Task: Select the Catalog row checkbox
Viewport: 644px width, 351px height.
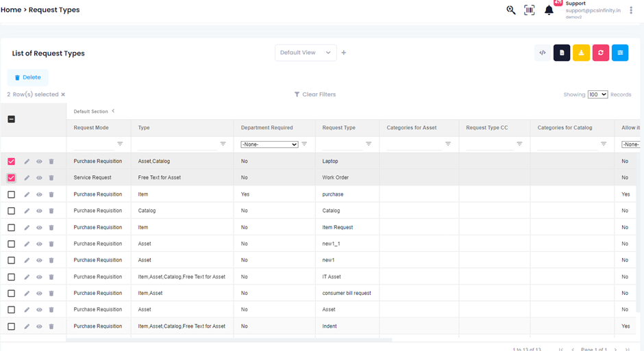Action: (11, 211)
